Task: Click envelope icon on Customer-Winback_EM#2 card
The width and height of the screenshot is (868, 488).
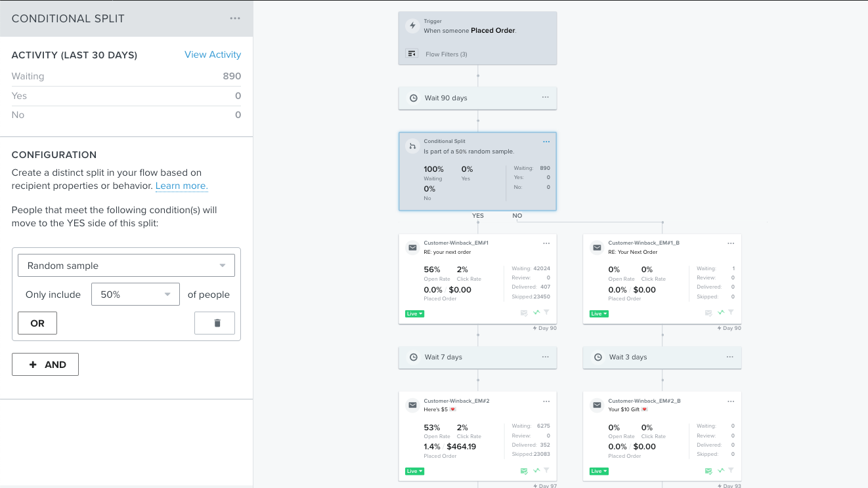Action: point(412,405)
